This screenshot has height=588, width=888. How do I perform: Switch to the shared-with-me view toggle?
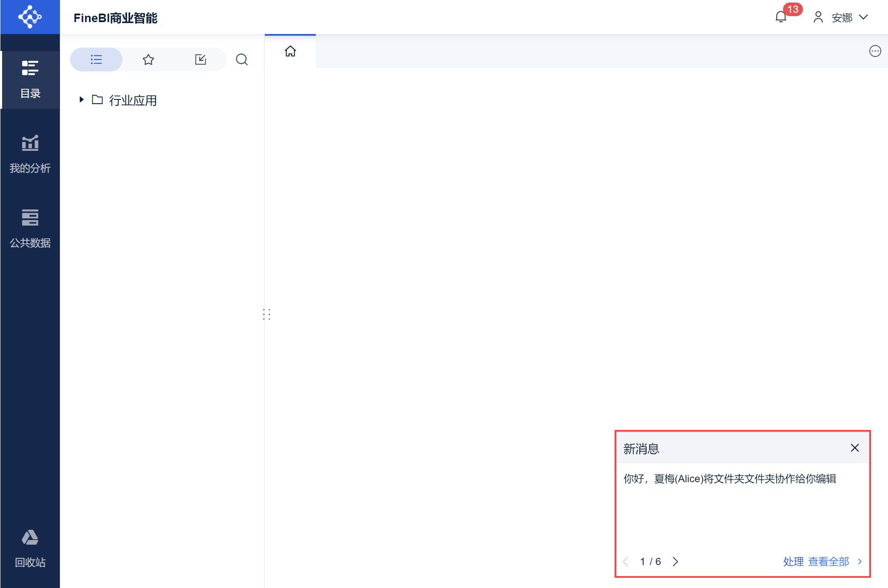click(200, 59)
